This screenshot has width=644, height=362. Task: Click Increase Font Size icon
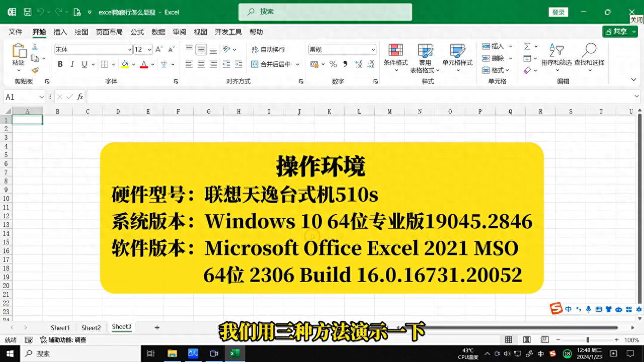click(x=159, y=49)
